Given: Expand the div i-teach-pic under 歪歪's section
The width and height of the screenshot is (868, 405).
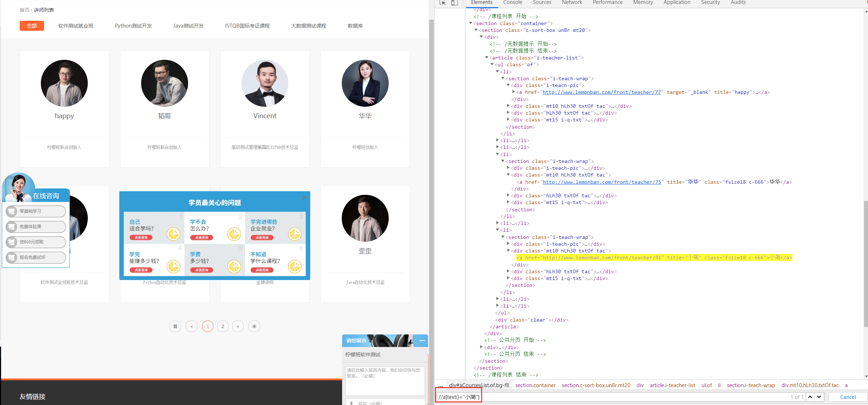Looking at the screenshot, I should click(508, 244).
